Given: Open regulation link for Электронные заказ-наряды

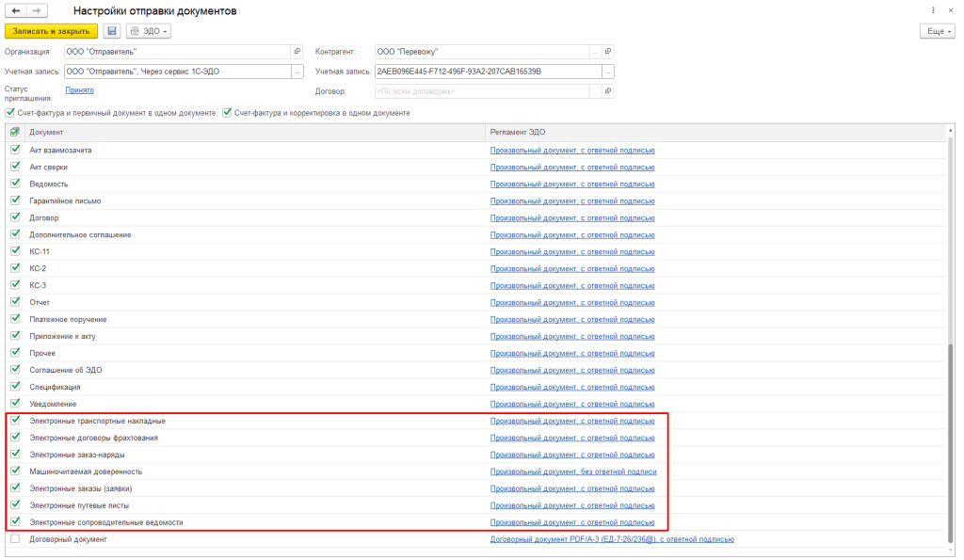Looking at the screenshot, I should (x=572, y=455).
